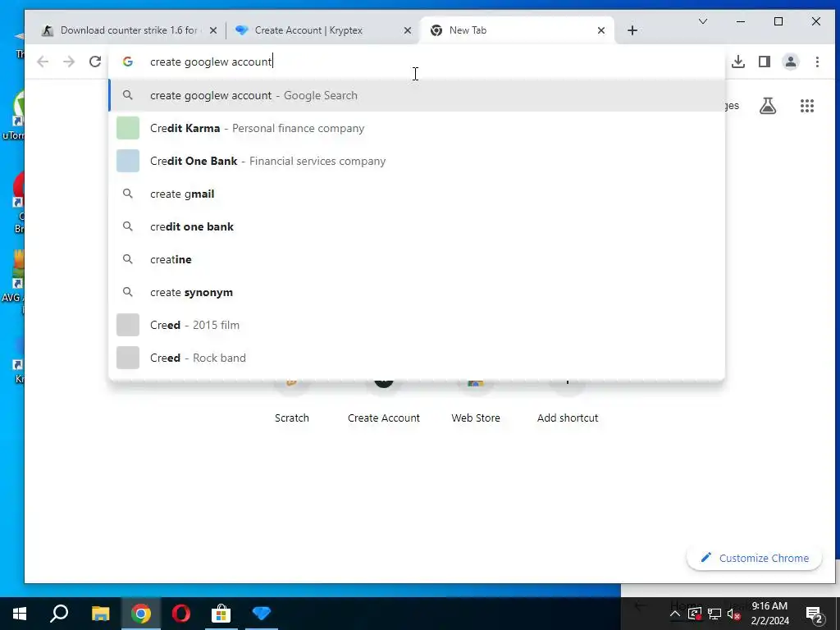Show hidden system tray icons

675,614
